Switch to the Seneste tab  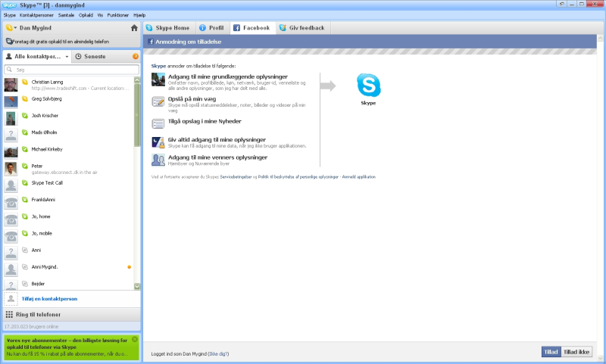(95, 56)
